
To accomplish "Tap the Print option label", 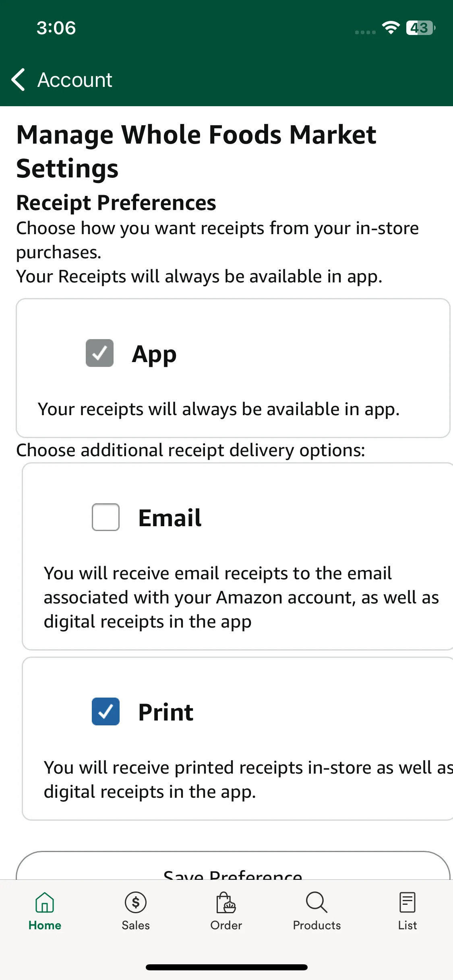I will pos(165,712).
